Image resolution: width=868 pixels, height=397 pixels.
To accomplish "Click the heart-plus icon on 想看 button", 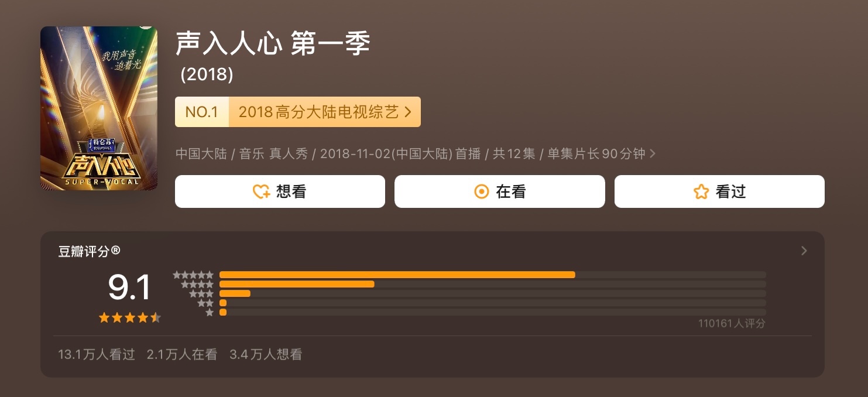I will click(261, 191).
